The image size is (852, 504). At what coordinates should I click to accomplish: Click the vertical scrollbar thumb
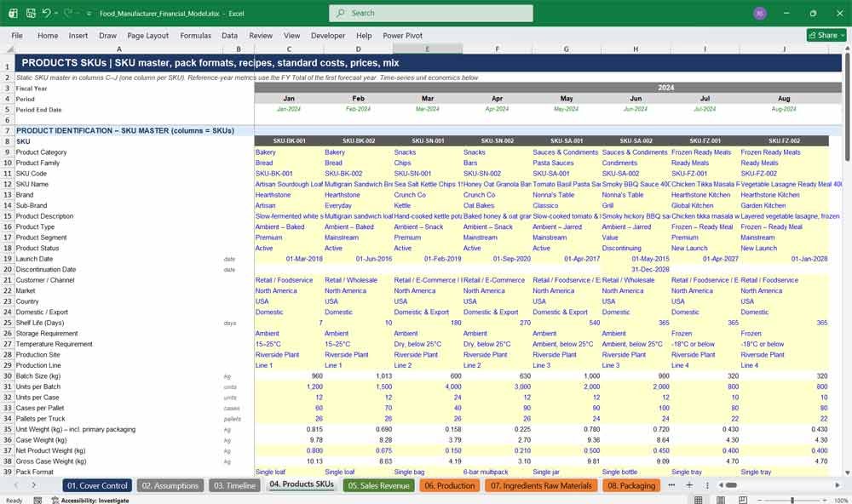847,107
